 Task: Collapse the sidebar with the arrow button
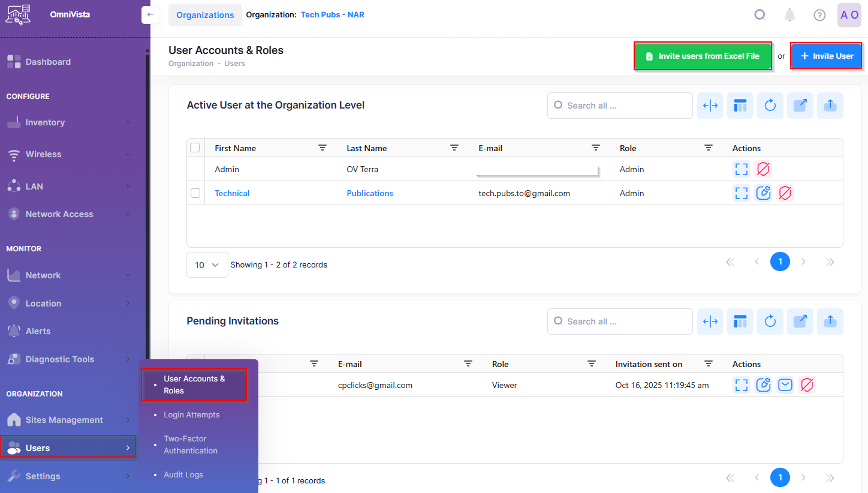[x=150, y=15]
